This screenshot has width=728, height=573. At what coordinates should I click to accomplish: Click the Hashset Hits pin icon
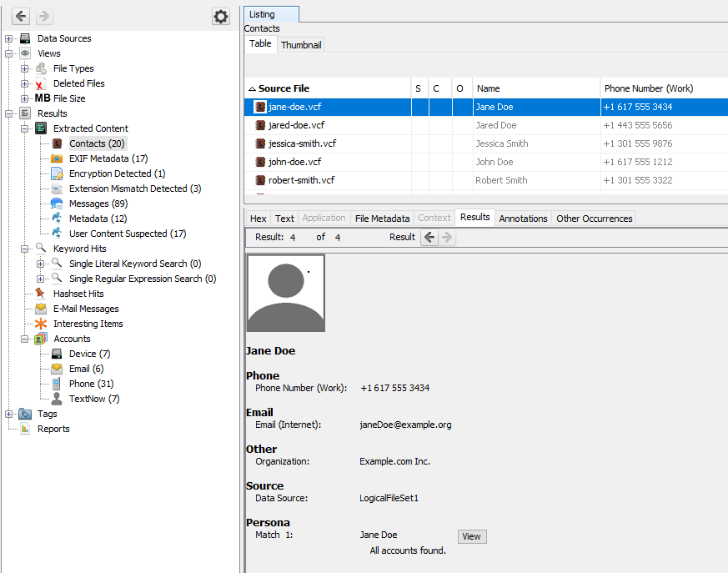[x=41, y=294]
